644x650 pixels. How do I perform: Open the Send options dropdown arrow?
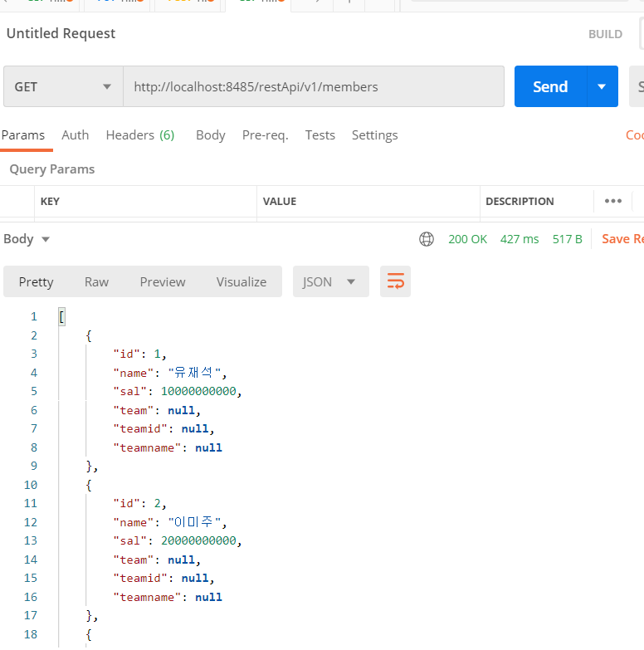click(603, 86)
